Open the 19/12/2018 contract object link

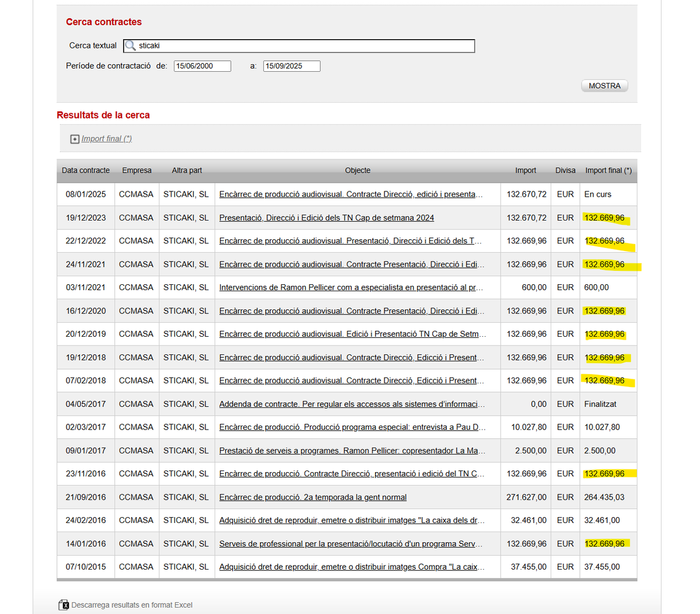352,357
